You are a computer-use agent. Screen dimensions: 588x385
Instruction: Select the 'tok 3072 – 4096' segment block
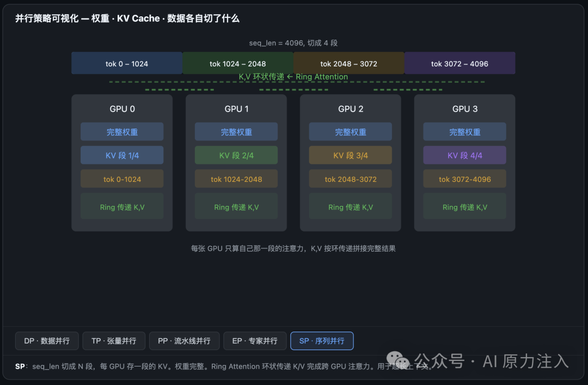(460, 63)
